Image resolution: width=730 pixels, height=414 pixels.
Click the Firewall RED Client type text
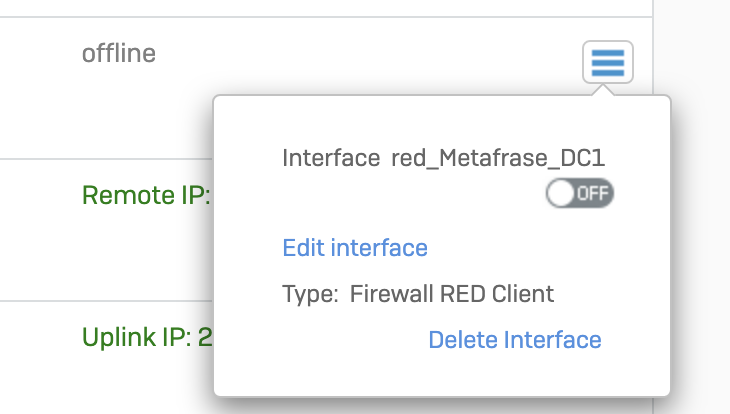tap(452, 294)
